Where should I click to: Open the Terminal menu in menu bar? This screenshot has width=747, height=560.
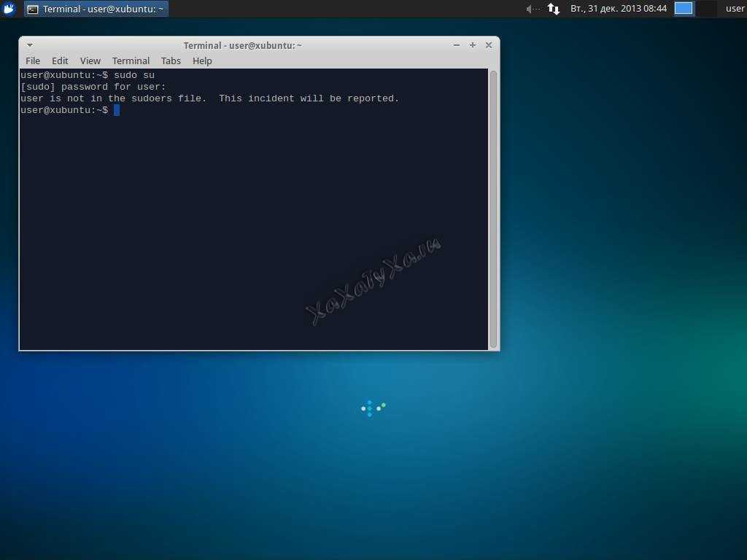click(131, 61)
